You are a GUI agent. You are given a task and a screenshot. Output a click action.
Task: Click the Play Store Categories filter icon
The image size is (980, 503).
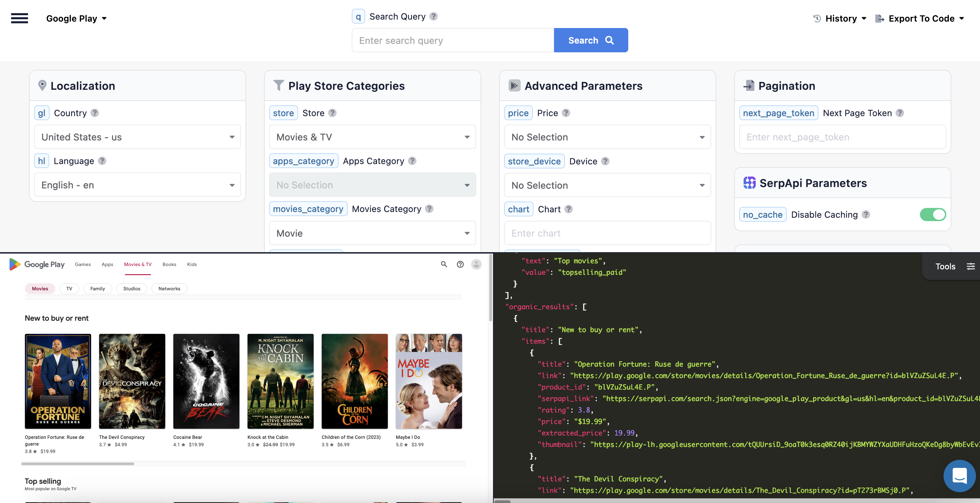click(x=278, y=85)
